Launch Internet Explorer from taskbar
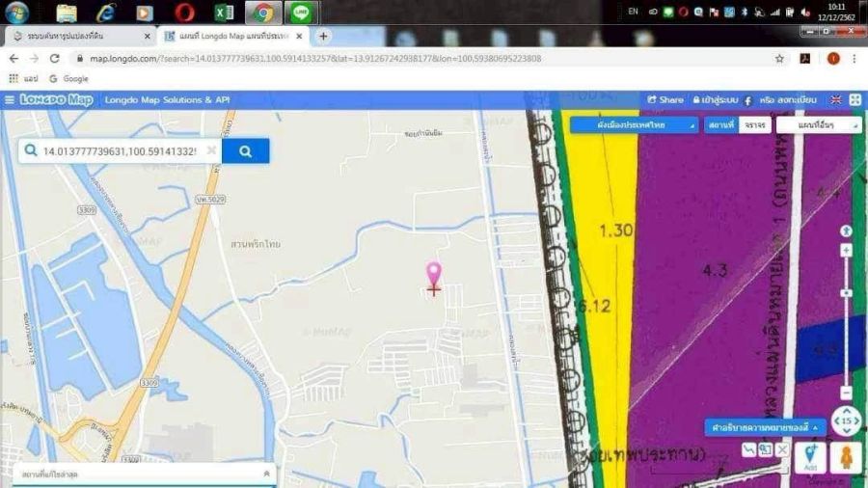This screenshot has height=488, width=868. pos(106,13)
